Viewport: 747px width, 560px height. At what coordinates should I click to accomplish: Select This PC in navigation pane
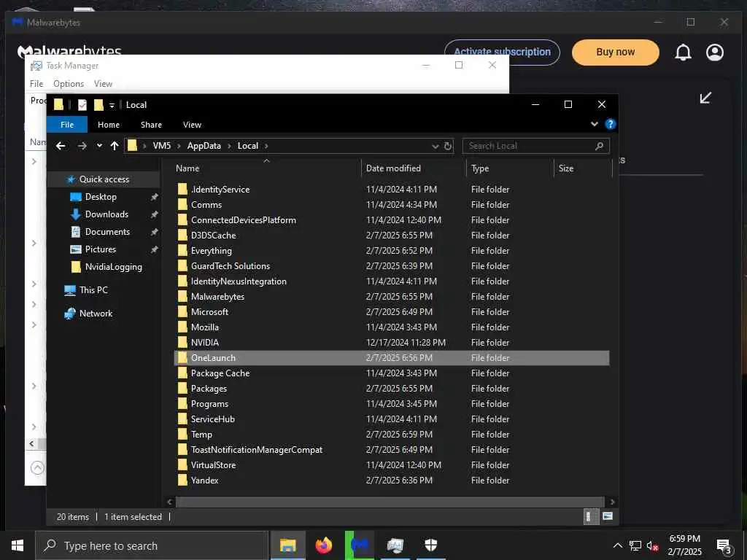(93, 290)
